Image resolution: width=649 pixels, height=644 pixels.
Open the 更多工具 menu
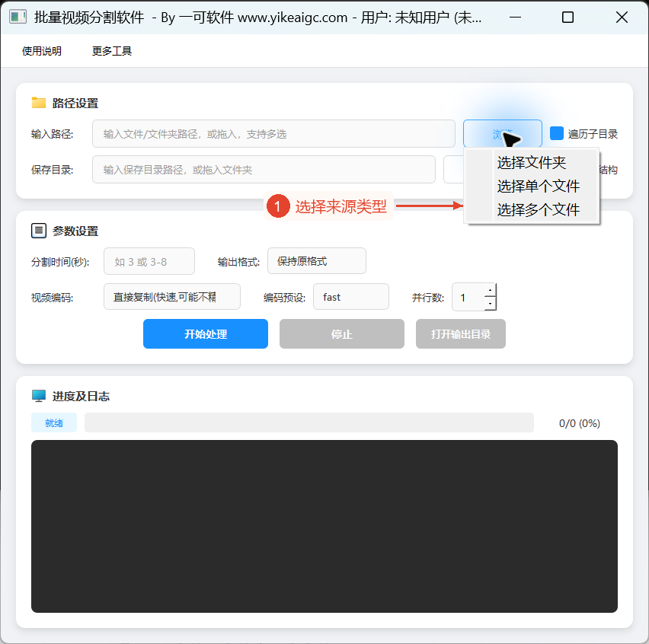(112, 51)
